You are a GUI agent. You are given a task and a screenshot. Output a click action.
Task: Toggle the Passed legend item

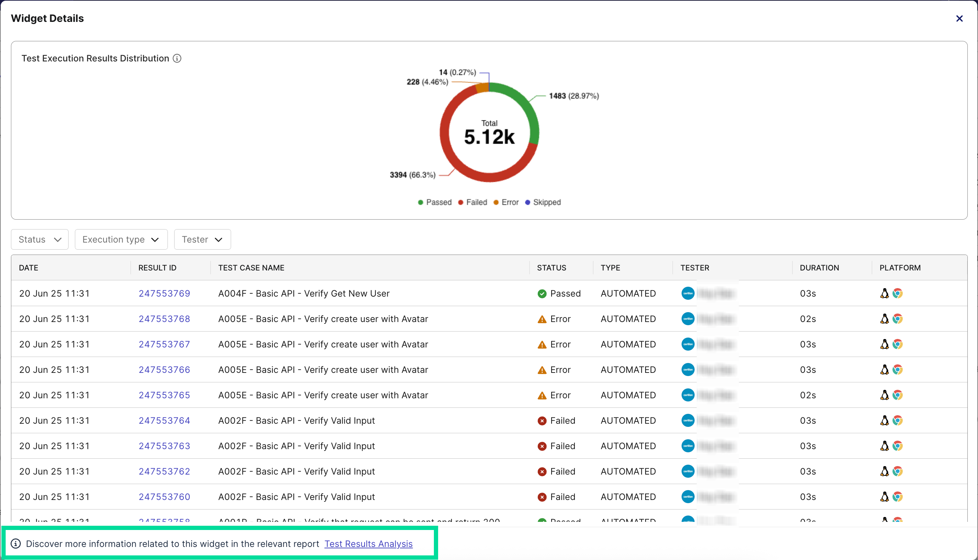click(435, 202)
